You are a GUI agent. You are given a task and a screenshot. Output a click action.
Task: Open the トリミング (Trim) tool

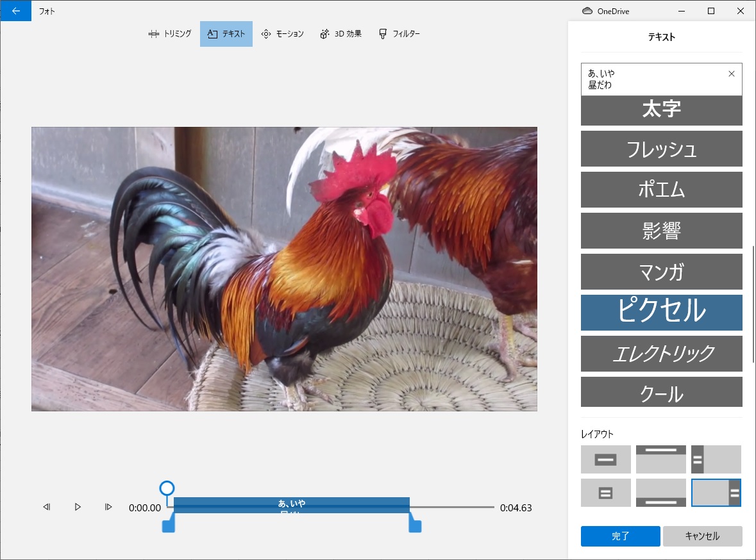click(x=170, y=34)
